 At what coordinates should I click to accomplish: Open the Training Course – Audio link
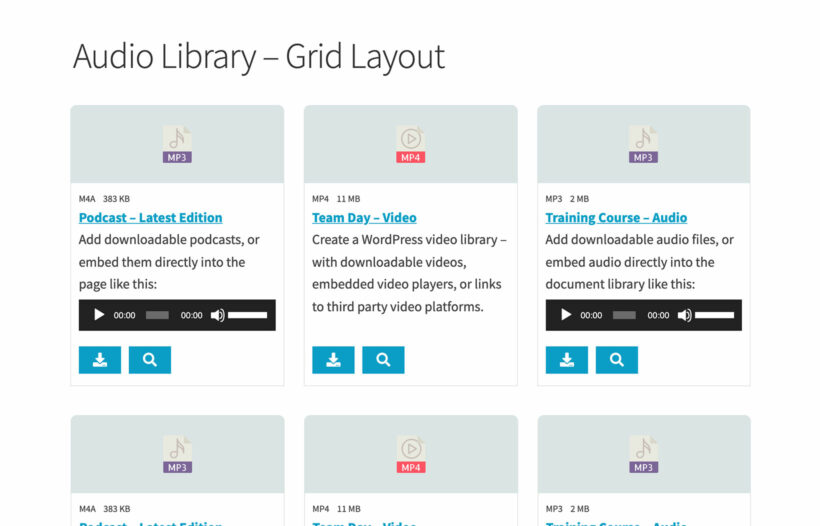[616, 218]
